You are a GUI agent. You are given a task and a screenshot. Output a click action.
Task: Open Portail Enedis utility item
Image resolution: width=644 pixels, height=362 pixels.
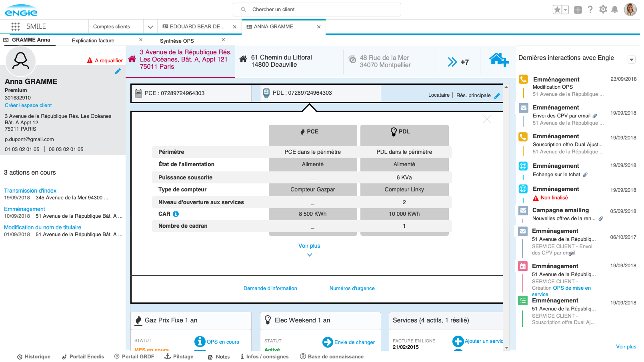tap(83, 357)
